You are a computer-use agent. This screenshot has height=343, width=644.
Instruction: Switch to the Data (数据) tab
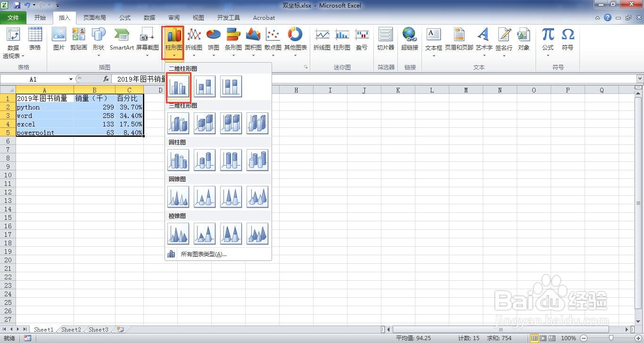point(149,17)
